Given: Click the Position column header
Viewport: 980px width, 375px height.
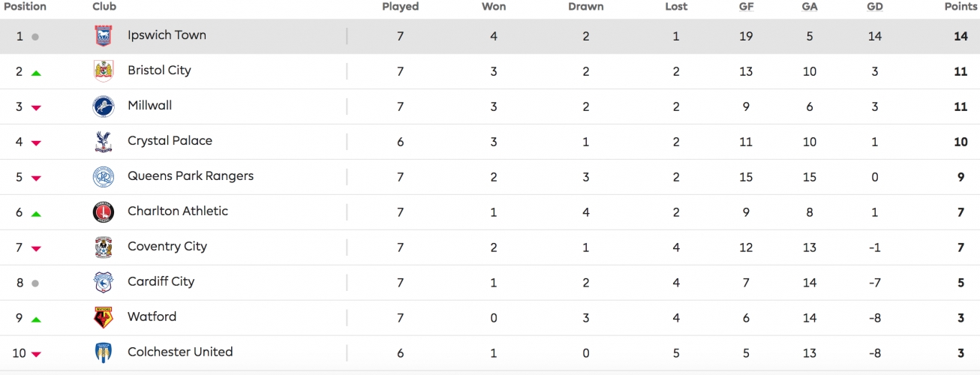Looking at the screenshot, I should pyautogui.click(x=25, y=7).
